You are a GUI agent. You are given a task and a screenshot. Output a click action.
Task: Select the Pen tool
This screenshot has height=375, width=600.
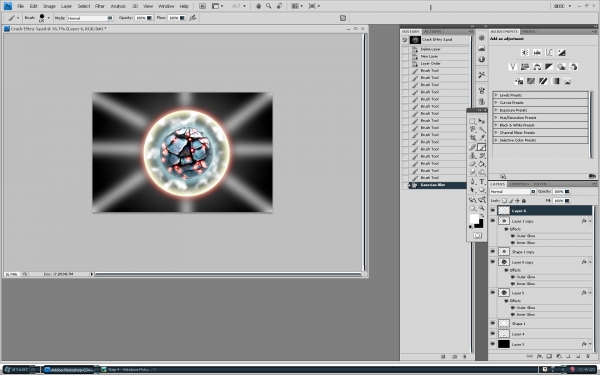click(473, 181)
